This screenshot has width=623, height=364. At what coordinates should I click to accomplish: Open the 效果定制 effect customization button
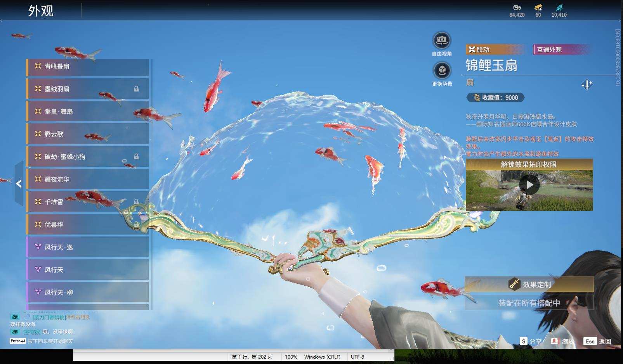tap(529, 284)
